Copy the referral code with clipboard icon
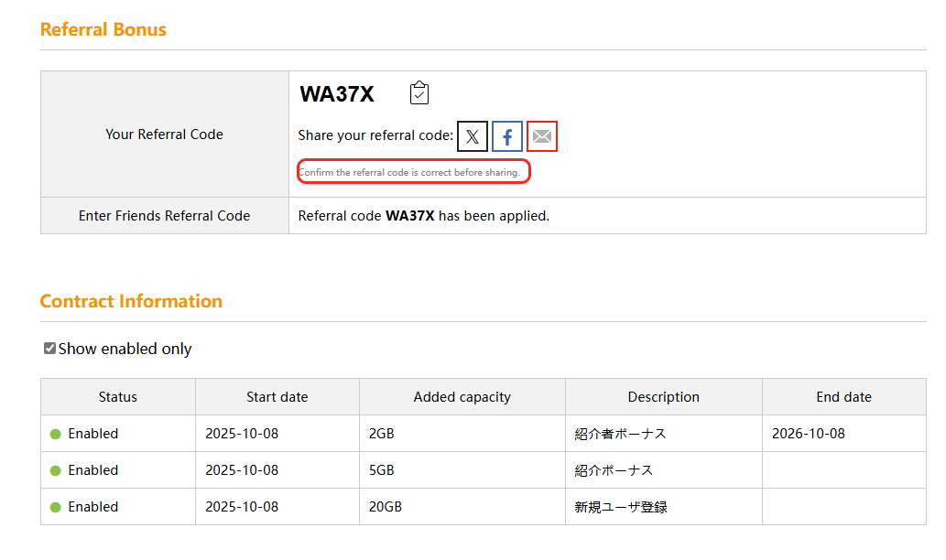The height and width of the screenshot is (560, 946). [x=419, y=92]
